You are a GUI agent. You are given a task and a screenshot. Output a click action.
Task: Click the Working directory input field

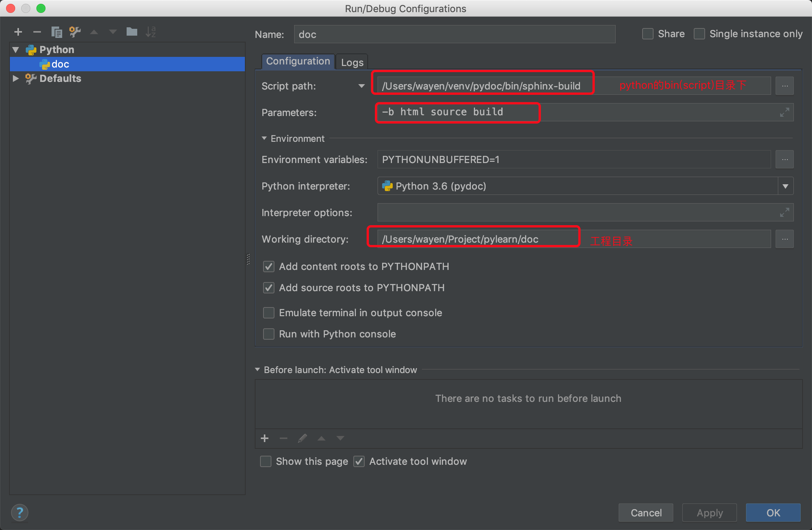click(x=574, y=239)
